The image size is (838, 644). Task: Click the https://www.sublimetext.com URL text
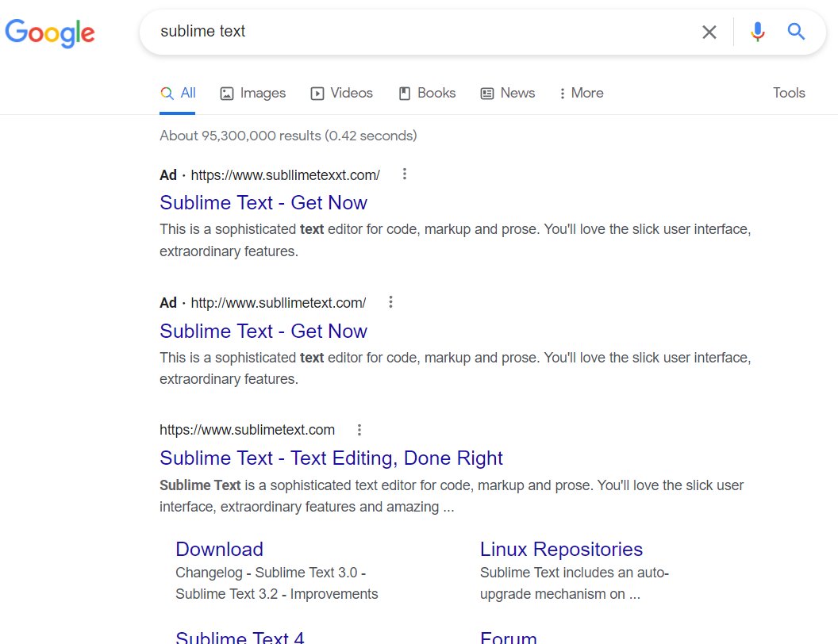coord(247,430)
